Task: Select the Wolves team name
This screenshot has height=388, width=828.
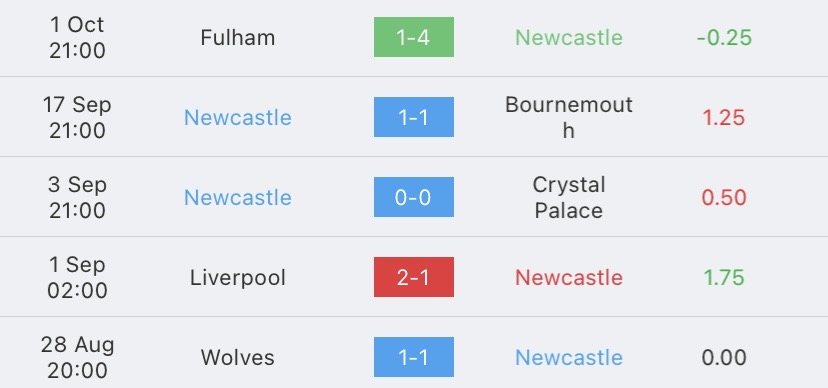Action: point(238,357)
